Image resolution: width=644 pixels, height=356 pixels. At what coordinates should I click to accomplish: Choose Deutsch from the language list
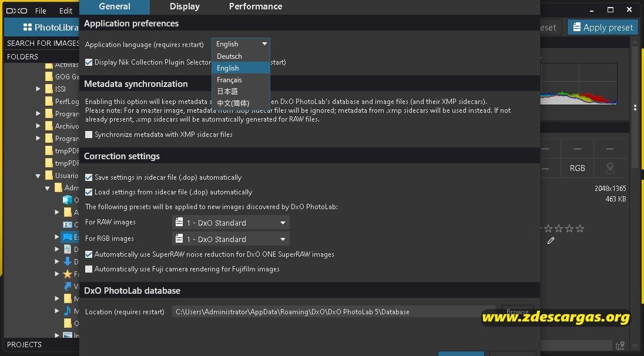coord(241,56)
